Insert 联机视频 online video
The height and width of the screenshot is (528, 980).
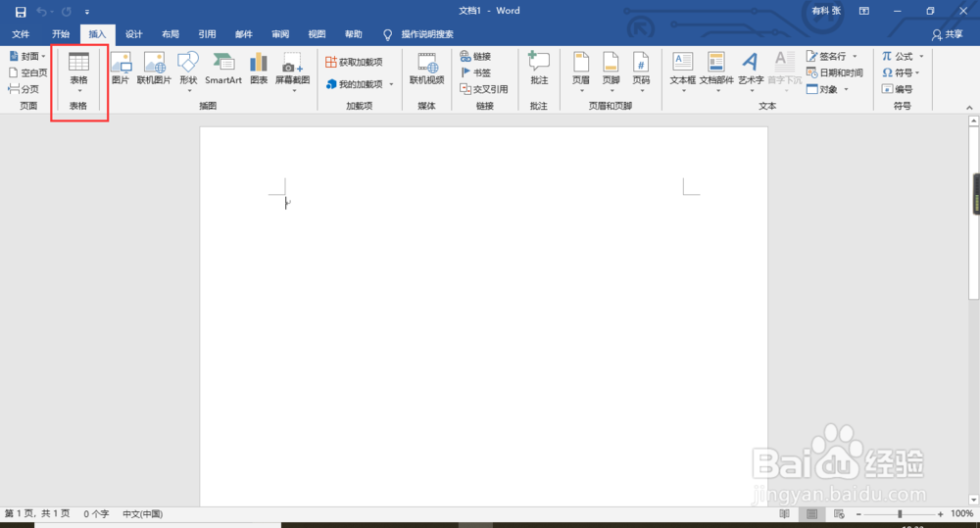pyautogui.click(x=427, y=69)
